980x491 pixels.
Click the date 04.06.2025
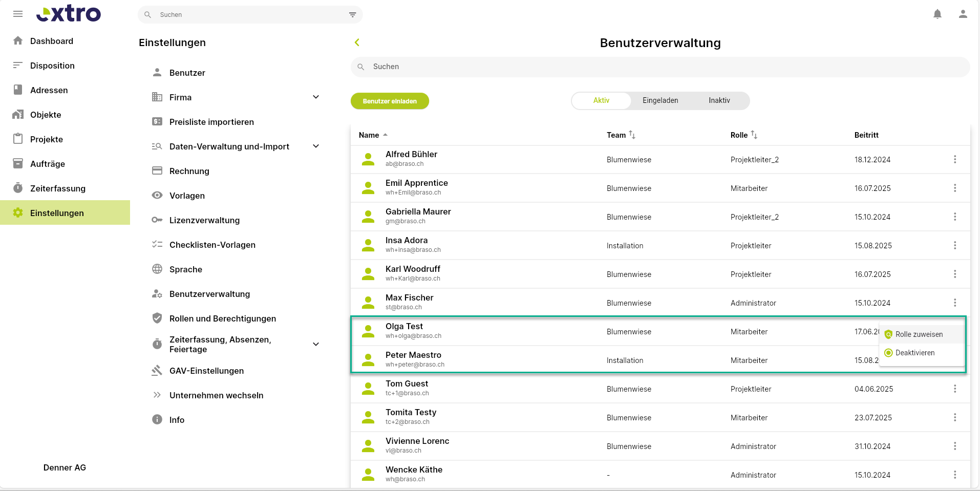pos(874,389)
